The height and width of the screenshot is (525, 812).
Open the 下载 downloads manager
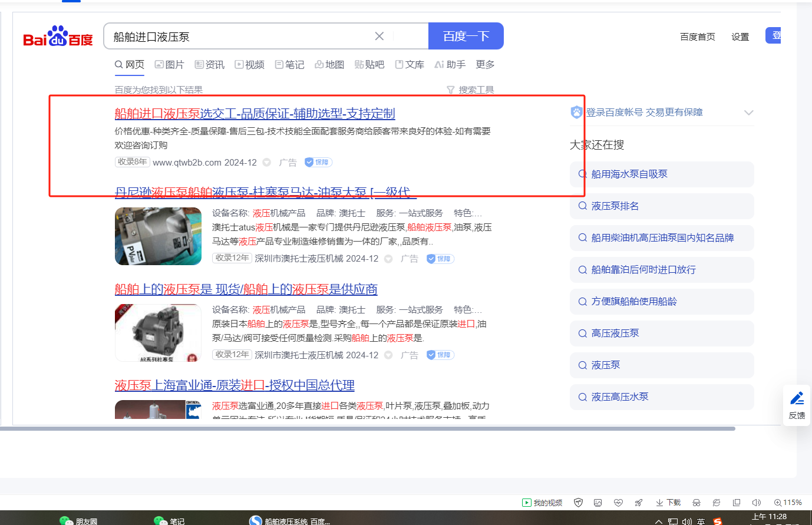coord(668,503)
